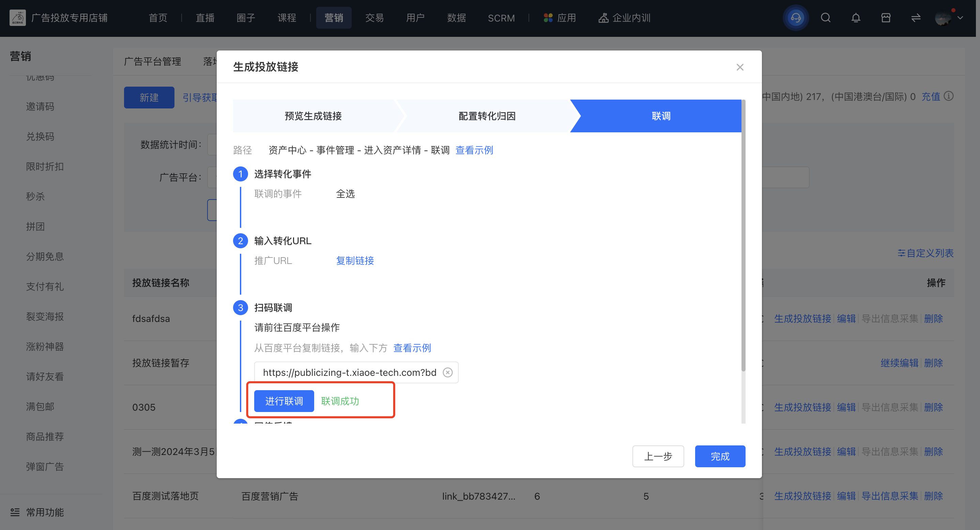This screenshot has width=980, height=530.
Task: Select the 营销 menu item
Action: (334, 18)
